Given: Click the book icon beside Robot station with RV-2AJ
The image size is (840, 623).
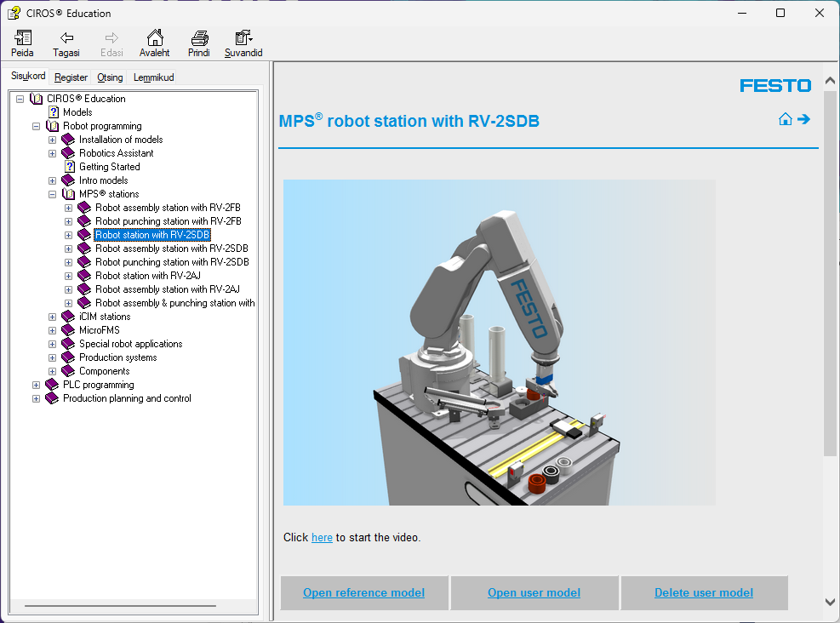Looking at the screenshot, I should (84, 276).
